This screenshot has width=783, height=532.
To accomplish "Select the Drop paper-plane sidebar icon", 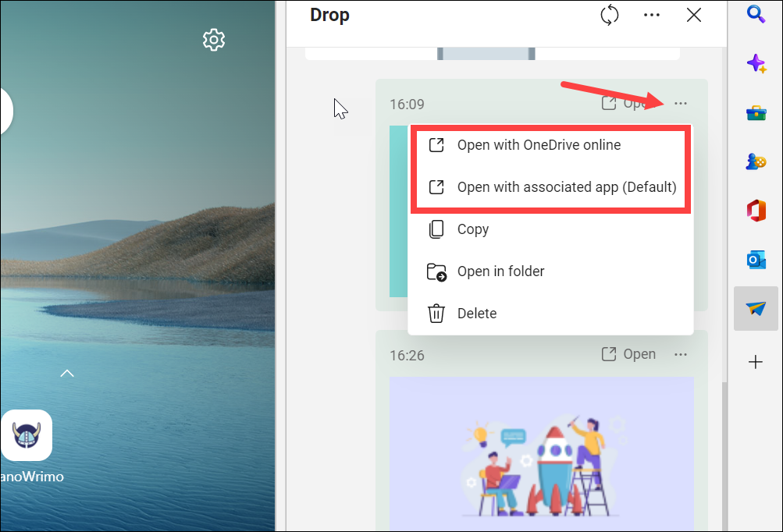I will click(x=755, y=308).
